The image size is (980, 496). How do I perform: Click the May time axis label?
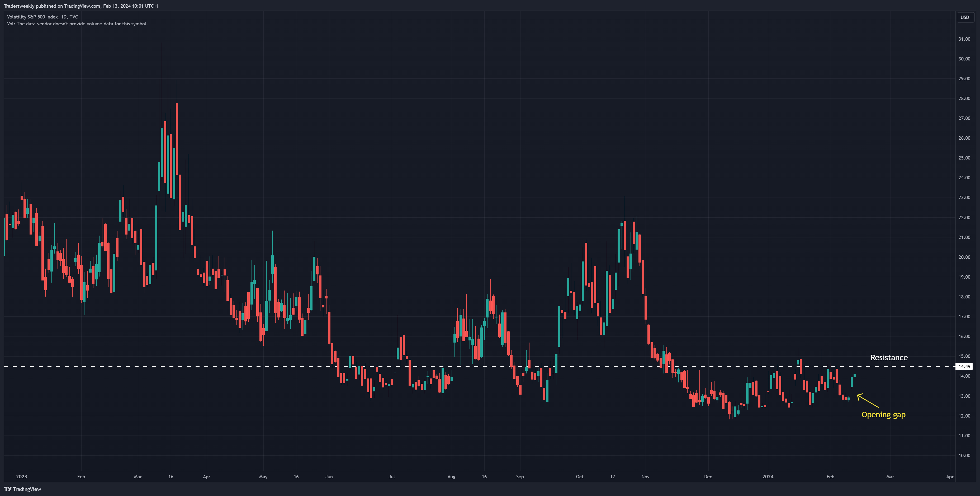tap(263, 476)
